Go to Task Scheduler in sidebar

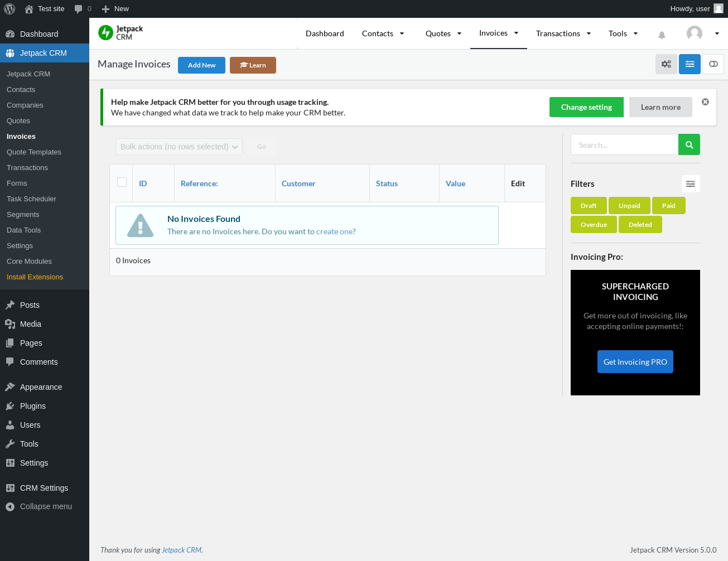click(x=31, y=199)
